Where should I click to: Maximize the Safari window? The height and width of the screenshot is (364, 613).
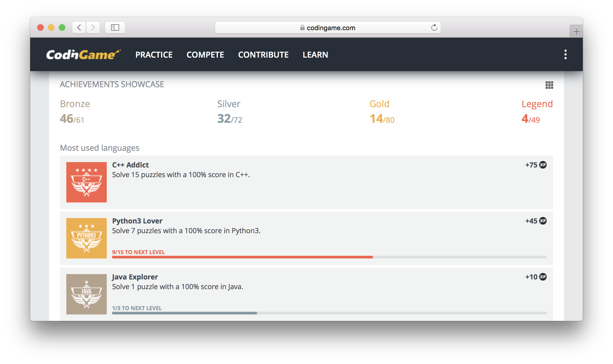coord(62,27)
